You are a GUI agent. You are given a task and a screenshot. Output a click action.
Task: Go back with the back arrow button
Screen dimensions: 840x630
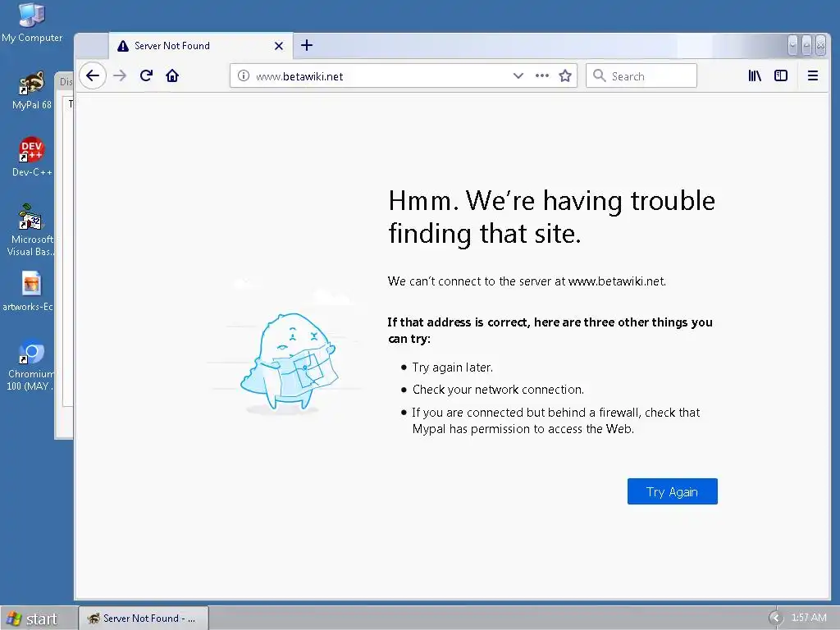[x=93, y=75]
